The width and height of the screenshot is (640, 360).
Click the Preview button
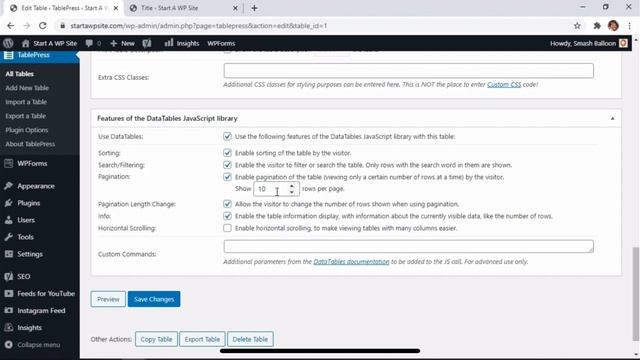[x=108, y=299]
